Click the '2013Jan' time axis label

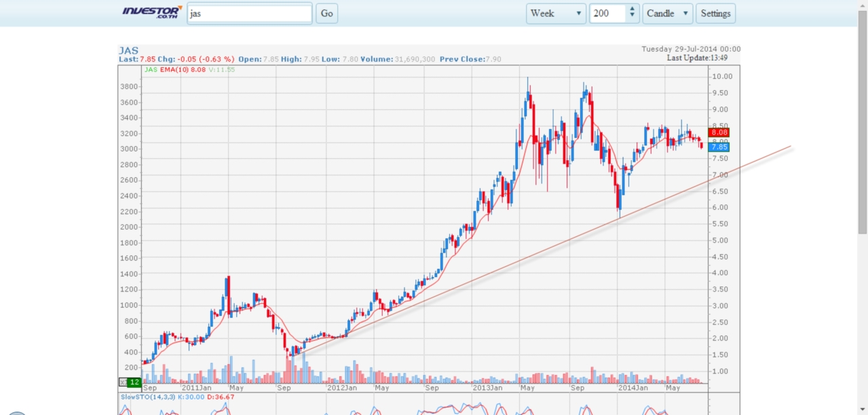point(487,389)
